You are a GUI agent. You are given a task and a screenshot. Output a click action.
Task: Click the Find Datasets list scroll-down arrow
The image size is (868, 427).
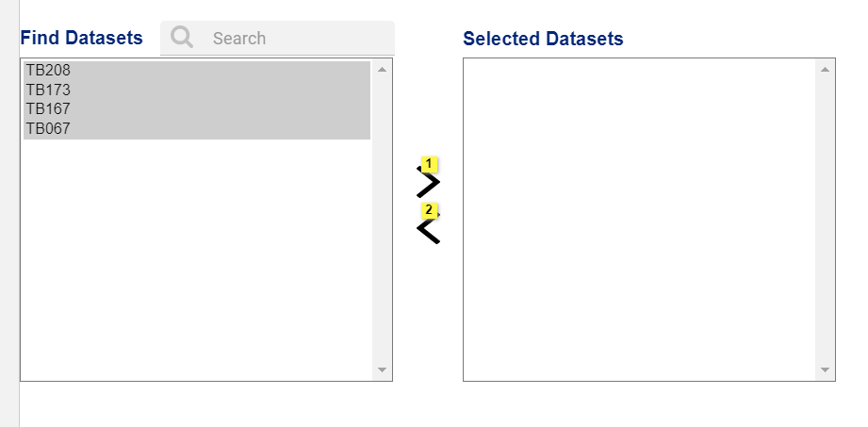(x=382, y=370)
